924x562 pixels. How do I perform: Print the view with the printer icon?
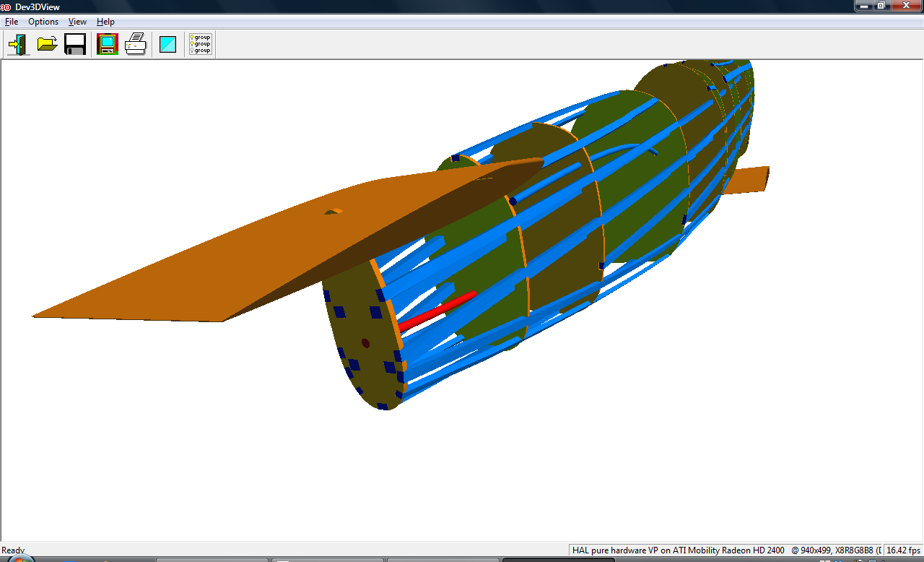coord(136,45)
